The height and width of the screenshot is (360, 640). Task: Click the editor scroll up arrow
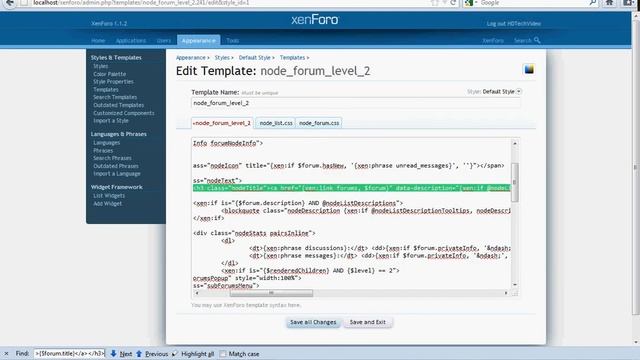tap(515, 143)
